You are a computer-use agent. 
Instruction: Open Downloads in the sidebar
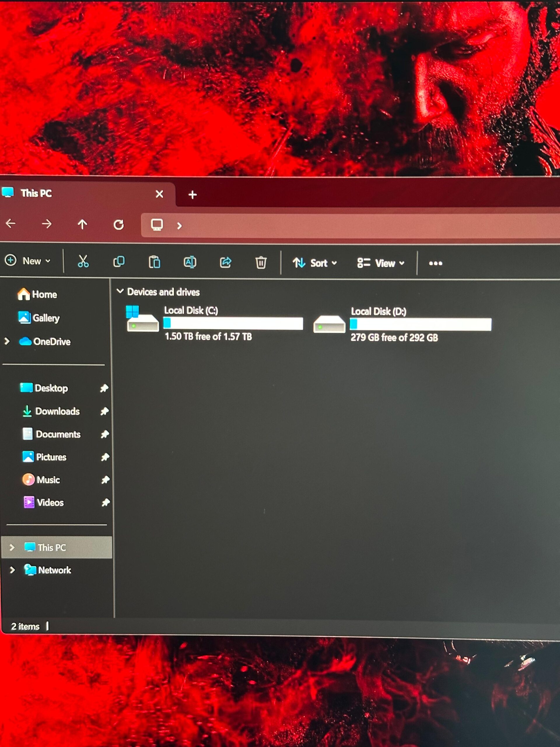click(x=51, y=411)
